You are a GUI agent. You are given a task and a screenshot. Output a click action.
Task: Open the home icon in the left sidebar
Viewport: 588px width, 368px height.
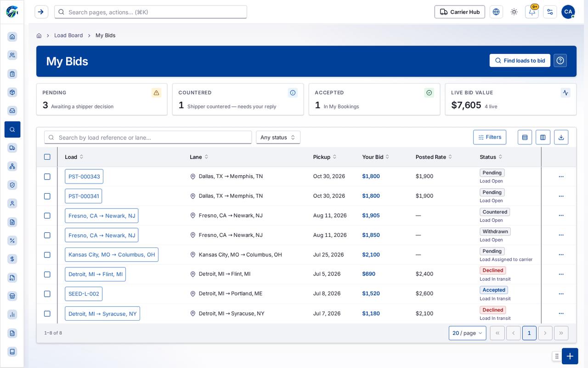click(x=12, y=37)
